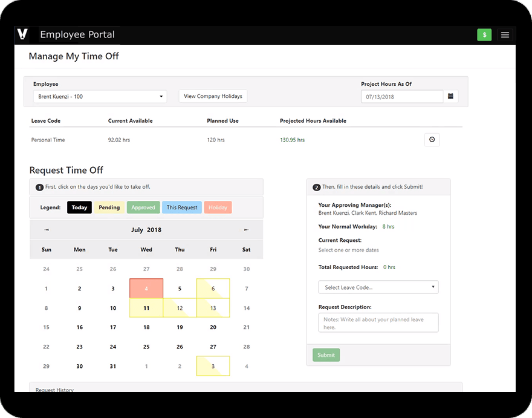Toggle July 11 off the time-off request
532x418 pixels.
146,307
